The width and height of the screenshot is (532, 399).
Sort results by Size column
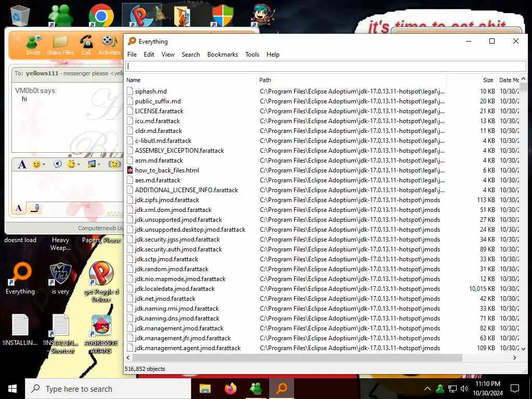[x=471, y=80]
